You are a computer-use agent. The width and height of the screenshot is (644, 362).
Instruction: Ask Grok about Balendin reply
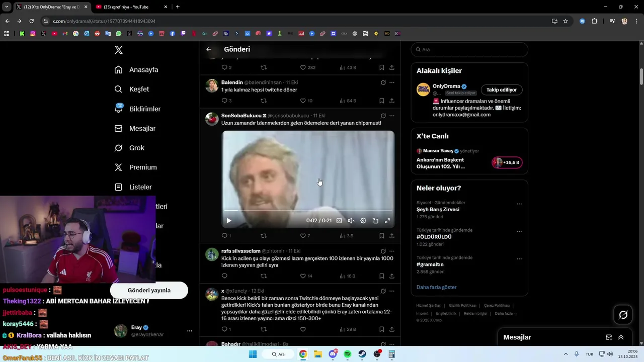[383, 82]
